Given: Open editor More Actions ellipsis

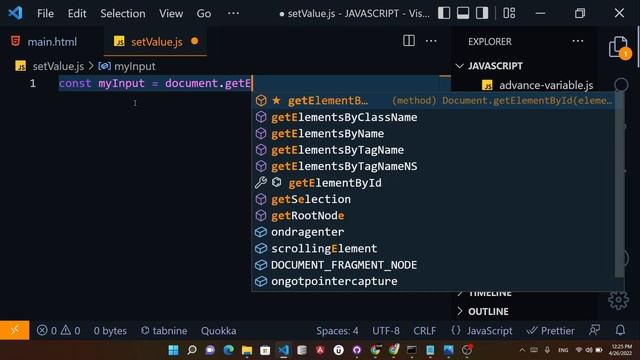Looking at the screenshot, I should (x=431, y=41).
